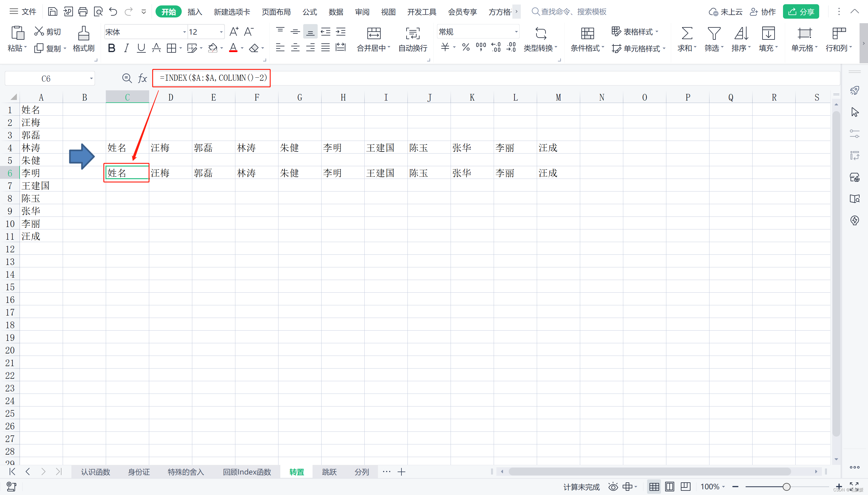Screen dimensions: 868x495
Task: Click the Sum sigma icon
Action: [687, 33]
